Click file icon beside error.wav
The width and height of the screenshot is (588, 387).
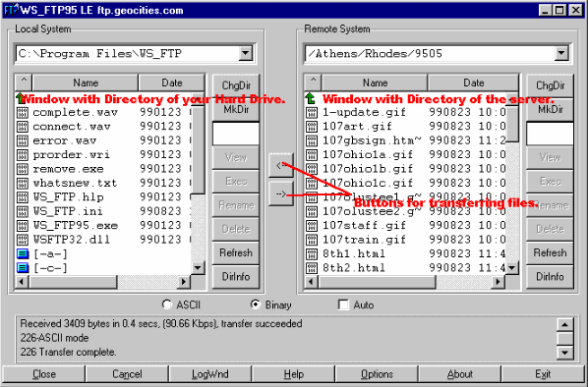point(23,140)
